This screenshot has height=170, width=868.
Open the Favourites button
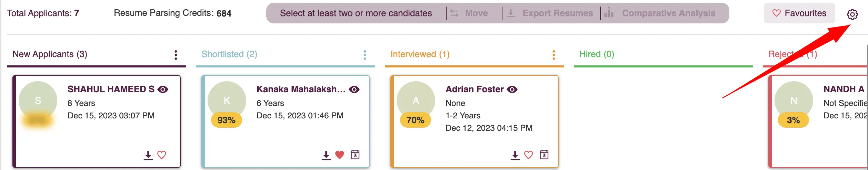[x=799, y=13]
